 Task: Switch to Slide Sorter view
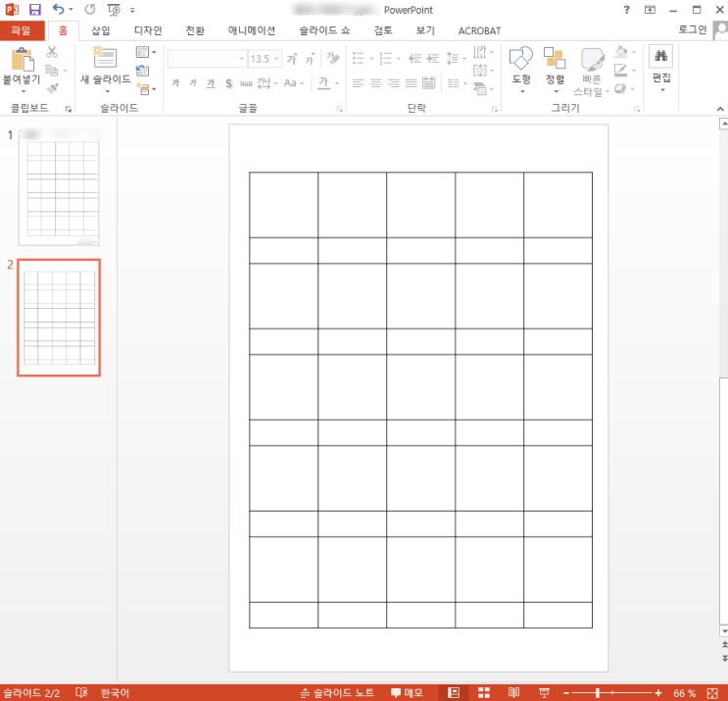tap(484, 692)
